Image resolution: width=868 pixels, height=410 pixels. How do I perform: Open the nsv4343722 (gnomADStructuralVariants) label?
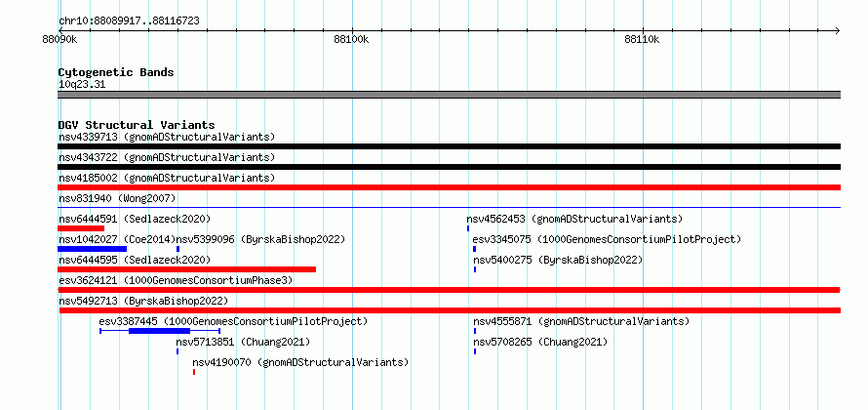pyautogui.click(x=167, y=157)
